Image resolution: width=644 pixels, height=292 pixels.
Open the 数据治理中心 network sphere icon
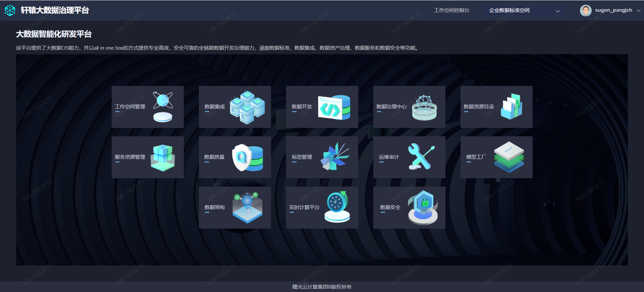[424, 107]
